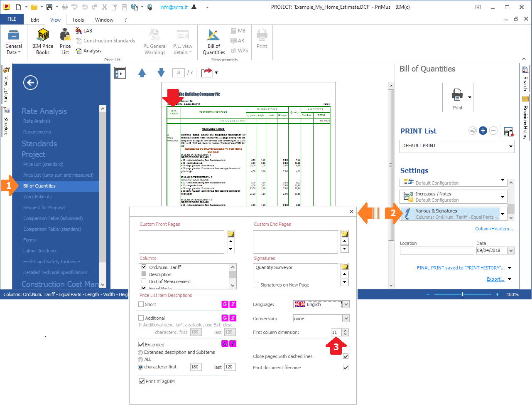Open the General Data ribbon button
532x405 pixels.
coord(14,42)
